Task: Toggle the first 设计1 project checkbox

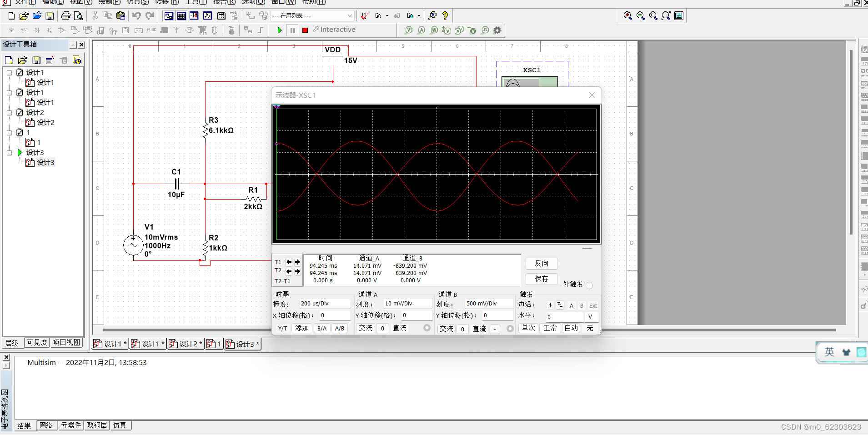Action: (20, 72)
